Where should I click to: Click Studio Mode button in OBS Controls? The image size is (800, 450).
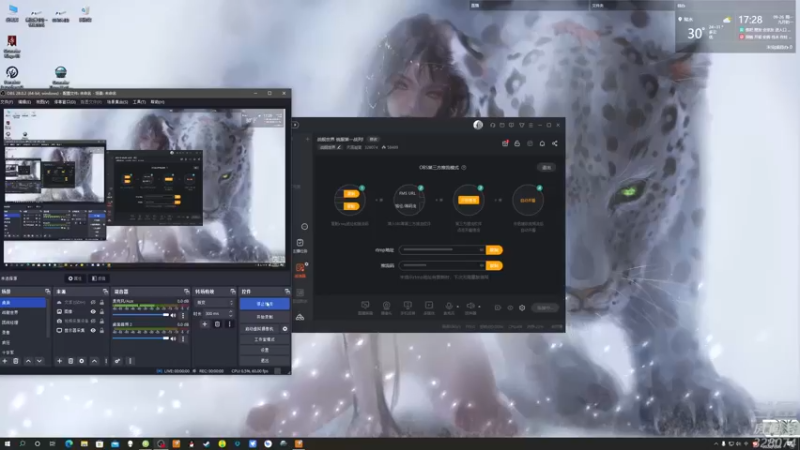tap(264, 339)
